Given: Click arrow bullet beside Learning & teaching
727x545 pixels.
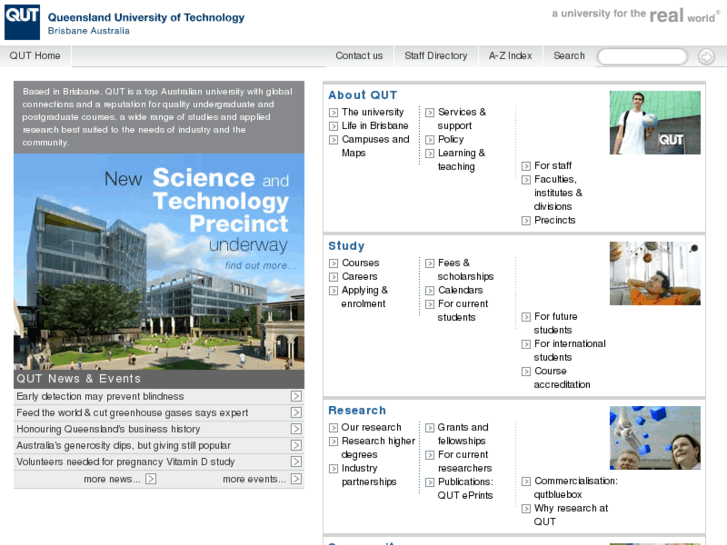Looking at the screenshot, I should (x=430, y=154).
